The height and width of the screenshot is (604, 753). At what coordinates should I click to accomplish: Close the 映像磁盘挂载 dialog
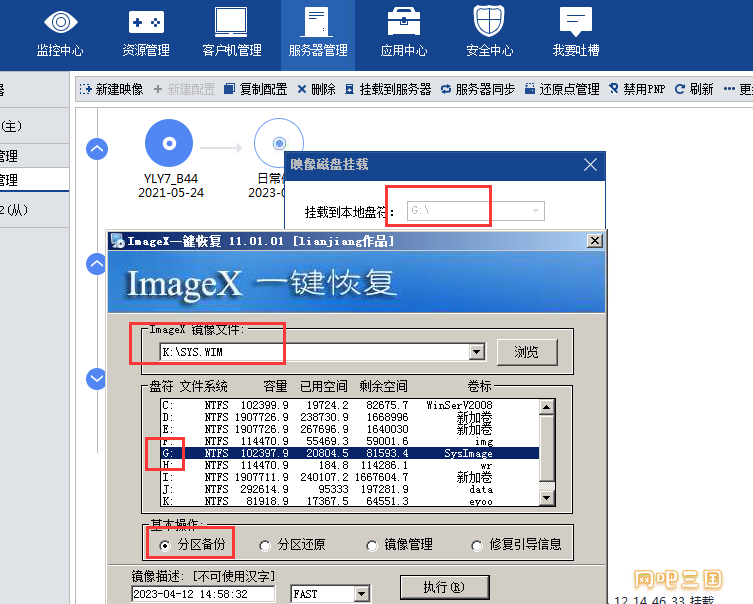pyautogui.click(x=590, y=165)
